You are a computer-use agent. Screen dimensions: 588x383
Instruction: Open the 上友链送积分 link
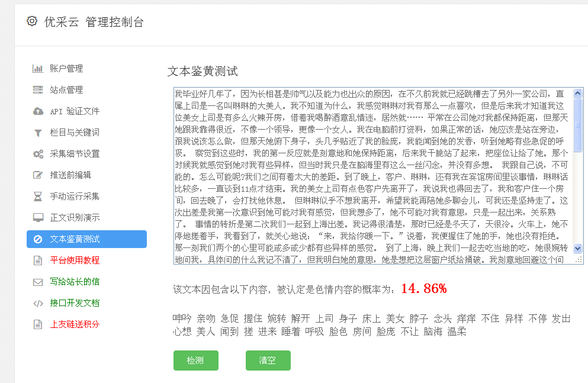click(x=75, y=324)
